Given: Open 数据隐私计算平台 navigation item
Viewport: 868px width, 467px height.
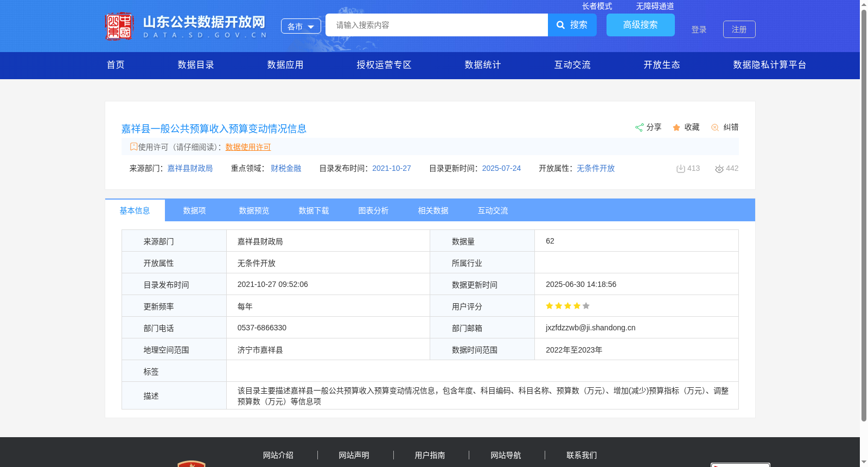Looking at the screenshot, I should coord(770,65).
